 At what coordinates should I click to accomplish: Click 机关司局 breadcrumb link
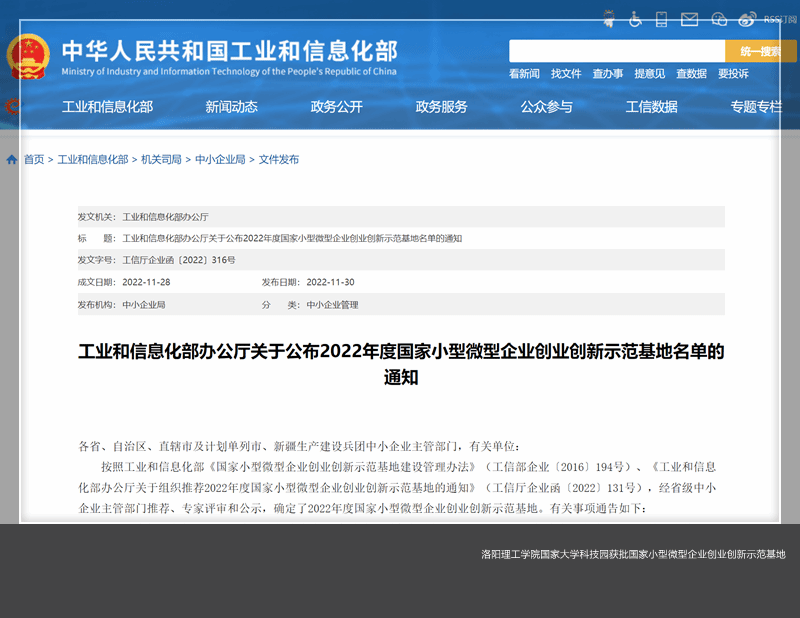pyautogui.click(x=161, y=160)
